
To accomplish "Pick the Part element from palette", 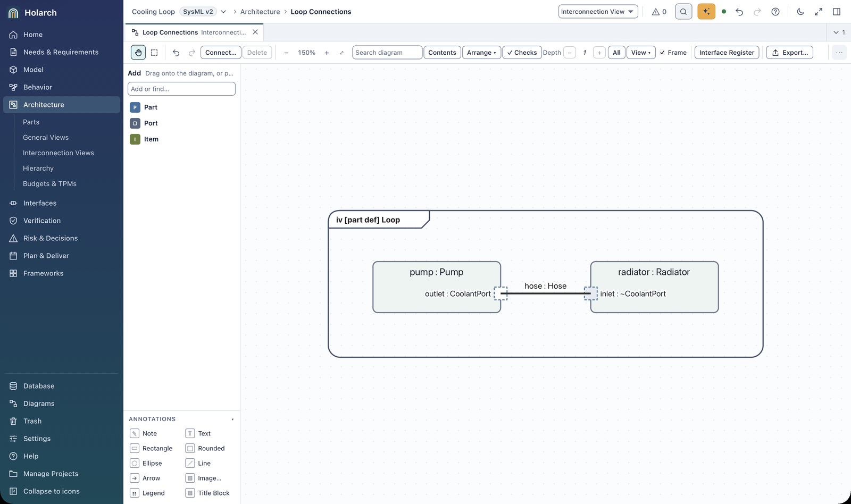I will 182,107.
